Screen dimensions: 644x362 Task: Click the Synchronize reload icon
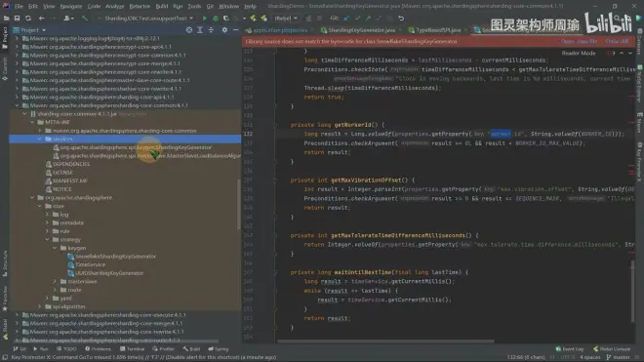tap(28, 19)
